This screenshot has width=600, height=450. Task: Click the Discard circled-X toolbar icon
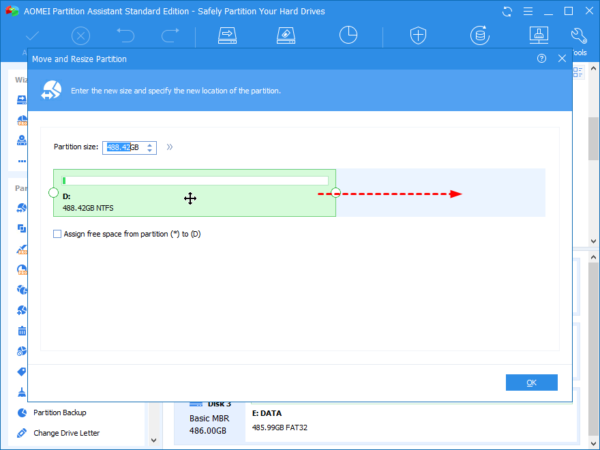click(80, 36)
